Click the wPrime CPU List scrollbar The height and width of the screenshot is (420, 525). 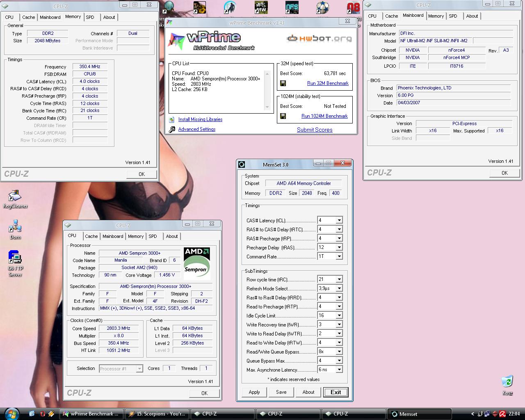click(x=267, y=90)
